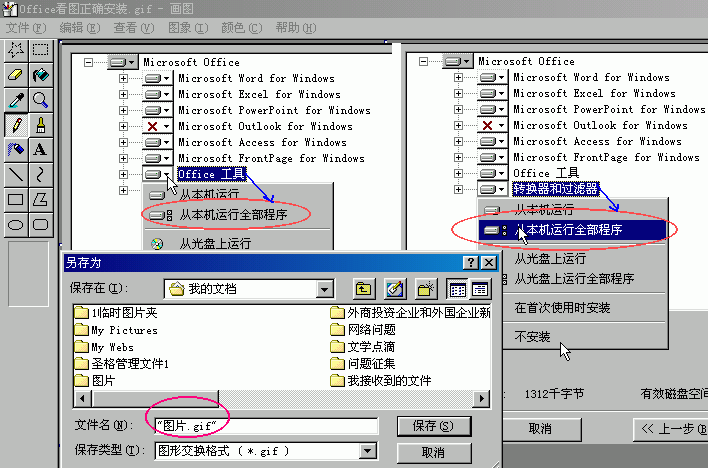708x468 pixels.
Task: Open the 帮助 menu
Action: (x=296, y=28)
